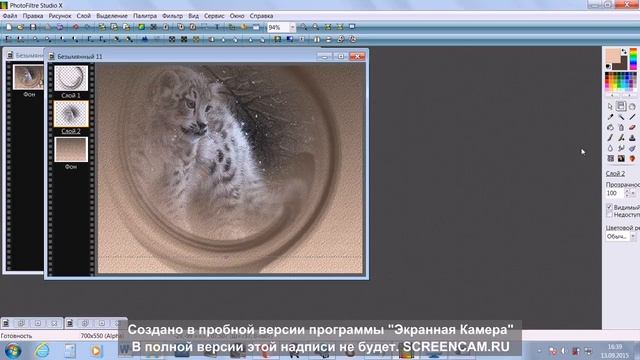640x360 pixels.
Task: Select the Pipette eyedropper tool
Action: click(x=610, y=117)
